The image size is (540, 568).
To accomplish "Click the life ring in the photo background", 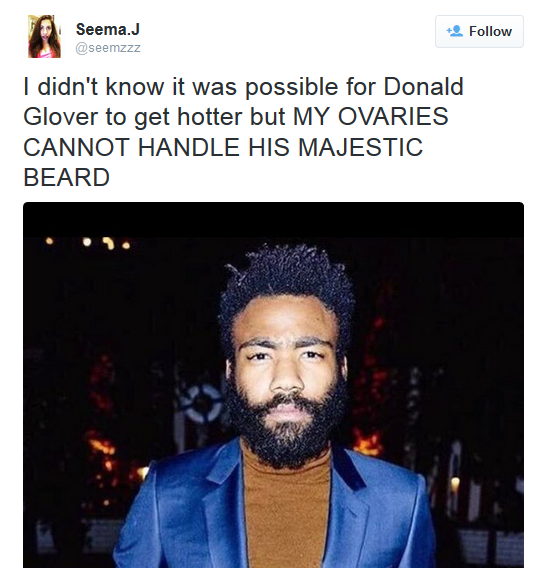I will 201,403.
